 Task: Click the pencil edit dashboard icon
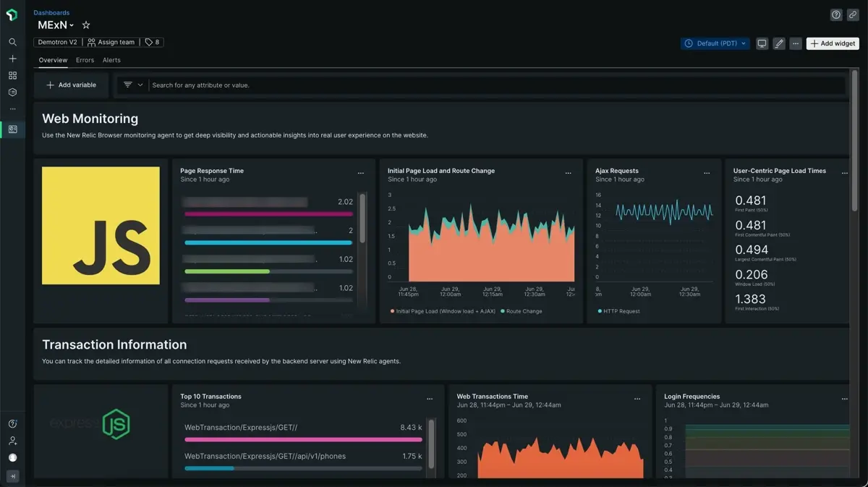(x=779, y=43)
